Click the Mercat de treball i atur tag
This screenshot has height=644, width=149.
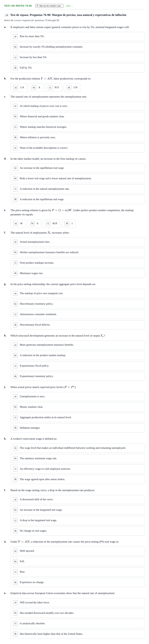(49, 6)
